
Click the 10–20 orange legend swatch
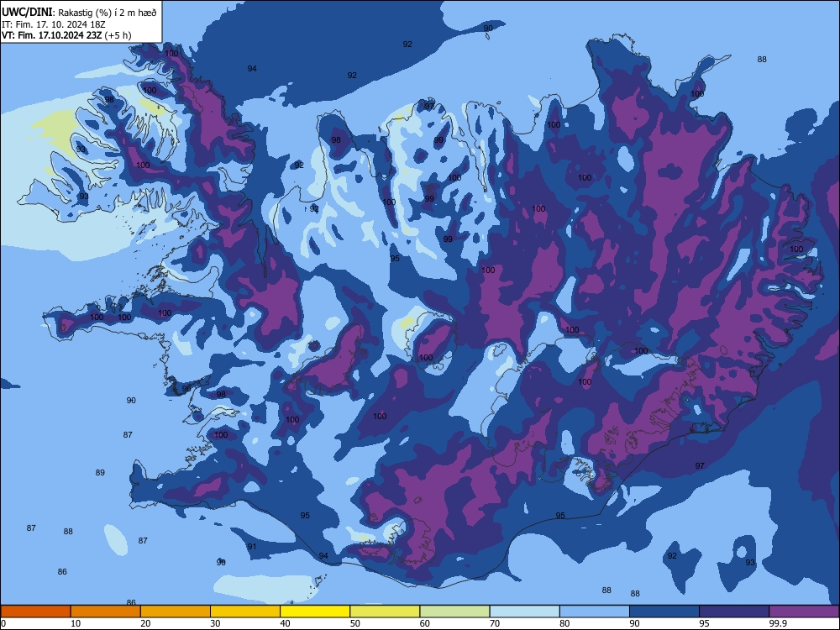tap(106, 612)
